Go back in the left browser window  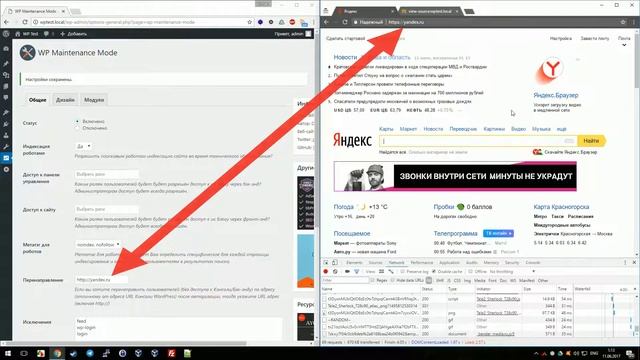(7, 22)
